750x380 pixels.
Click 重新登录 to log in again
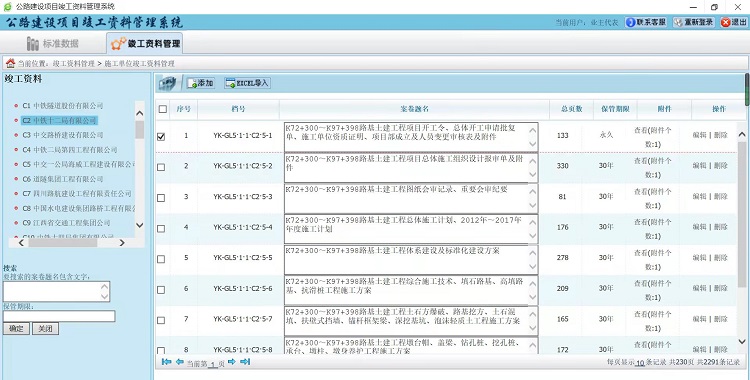click(694, 22)
